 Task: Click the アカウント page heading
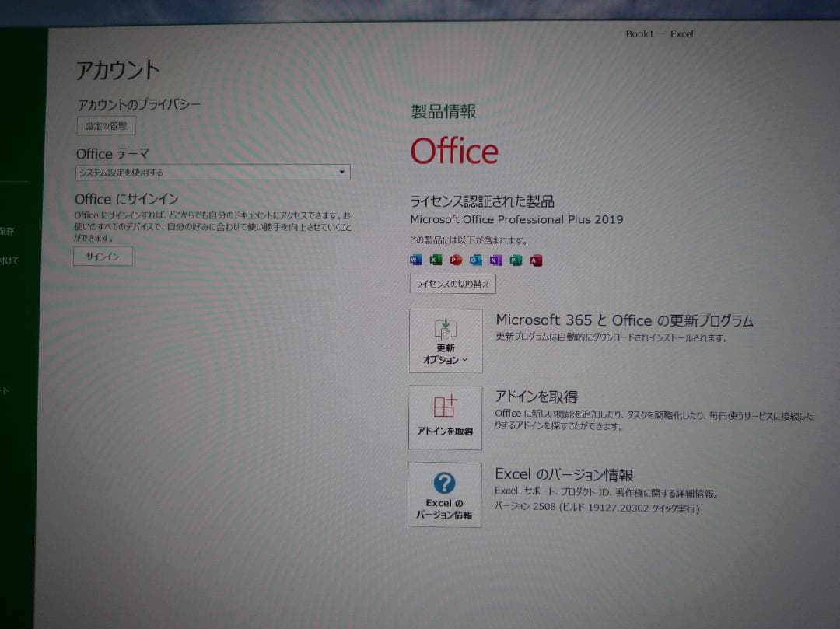coord(118,70)
